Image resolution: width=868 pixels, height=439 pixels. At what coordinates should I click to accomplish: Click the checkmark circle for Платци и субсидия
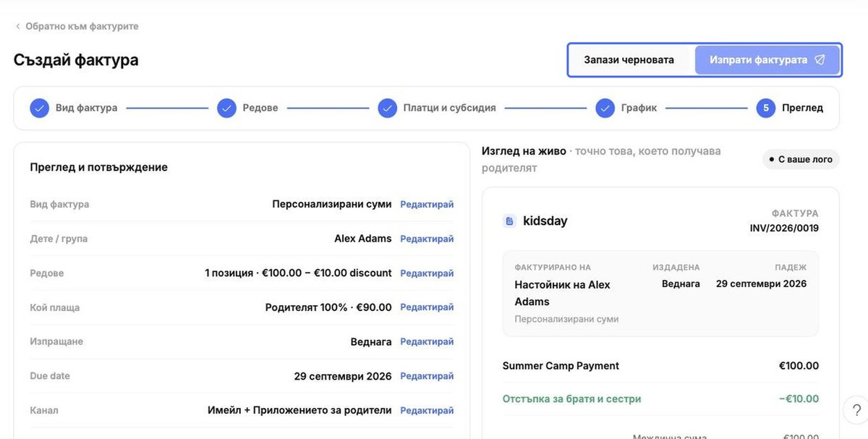click(x=388, y=108)
